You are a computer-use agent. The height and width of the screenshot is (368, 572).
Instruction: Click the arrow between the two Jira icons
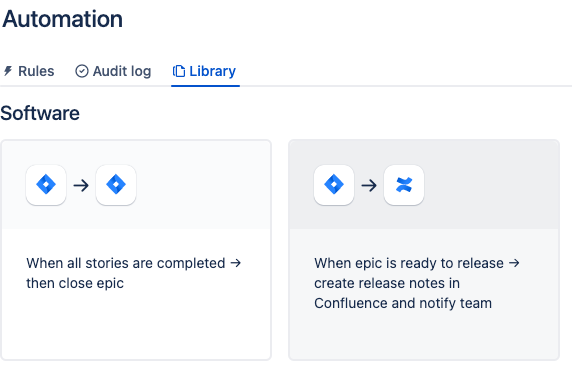pos(81,186)
